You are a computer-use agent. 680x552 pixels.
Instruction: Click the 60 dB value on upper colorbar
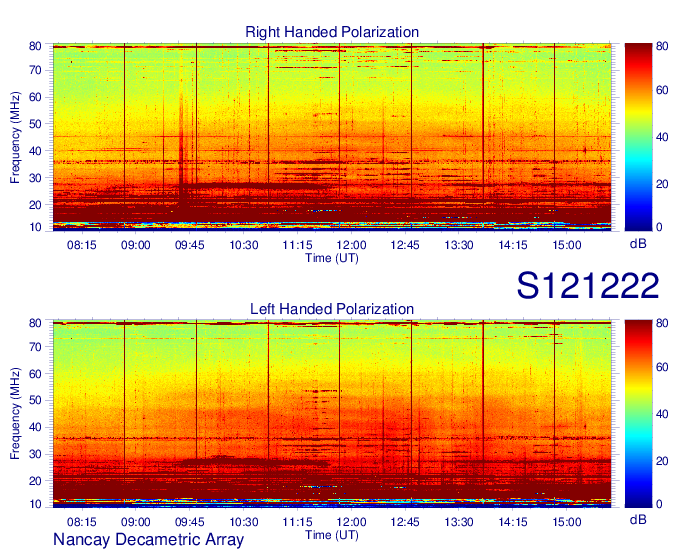tap(662, 90)
